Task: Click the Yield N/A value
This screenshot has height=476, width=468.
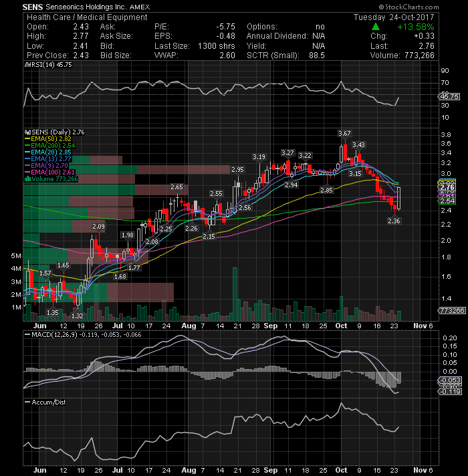Action: (319, 46)
